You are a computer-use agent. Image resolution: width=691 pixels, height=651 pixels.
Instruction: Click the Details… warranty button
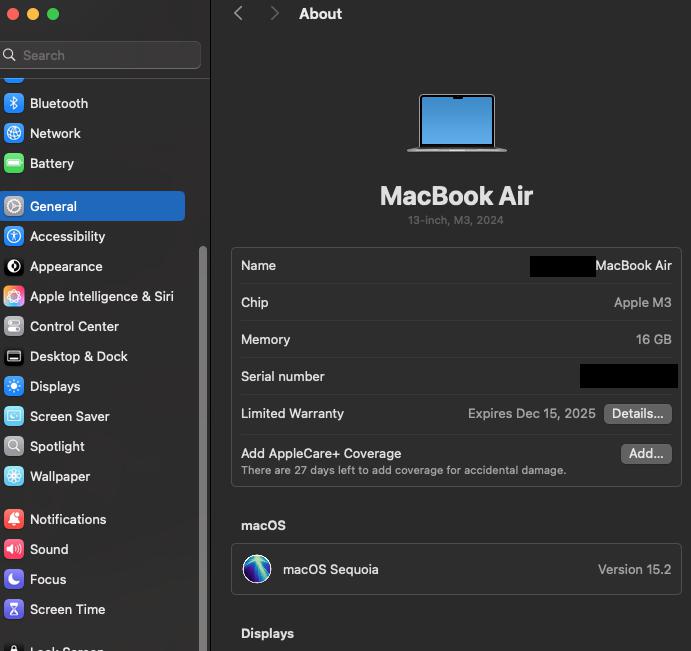(x=637, y=413)
